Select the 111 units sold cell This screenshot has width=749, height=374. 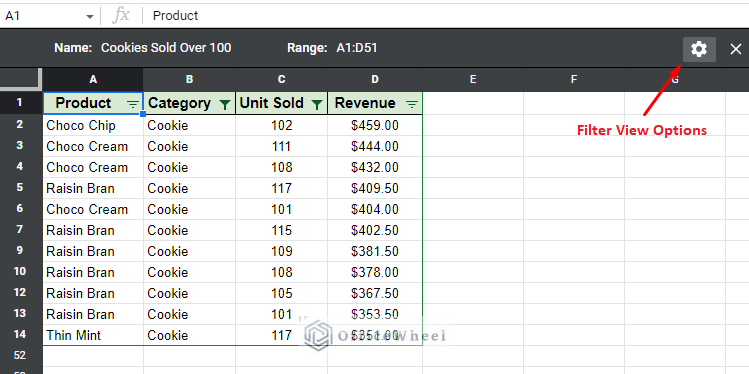pos(281,146)
